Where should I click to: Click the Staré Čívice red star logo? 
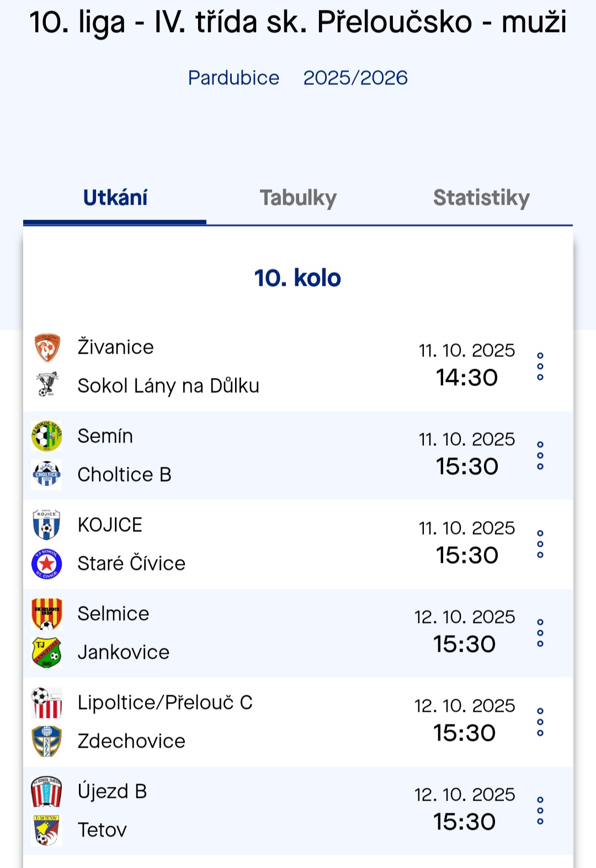(47, 563)
